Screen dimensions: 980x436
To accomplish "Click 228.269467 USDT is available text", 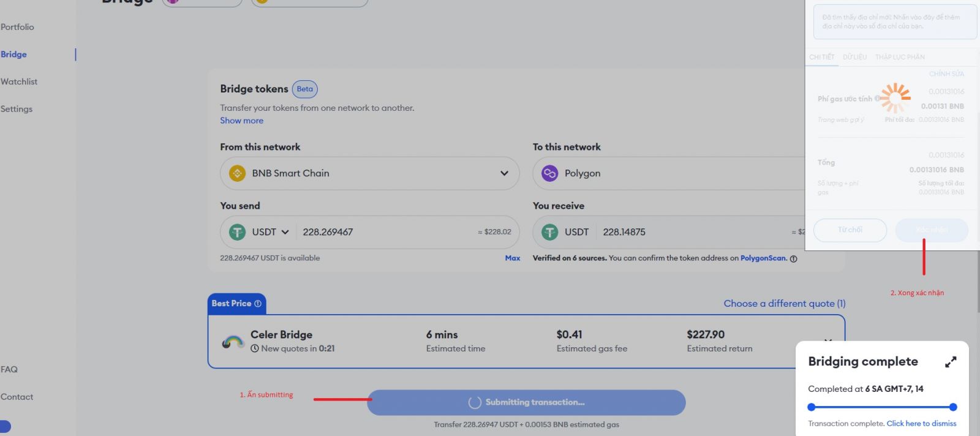I will (270, 258).
